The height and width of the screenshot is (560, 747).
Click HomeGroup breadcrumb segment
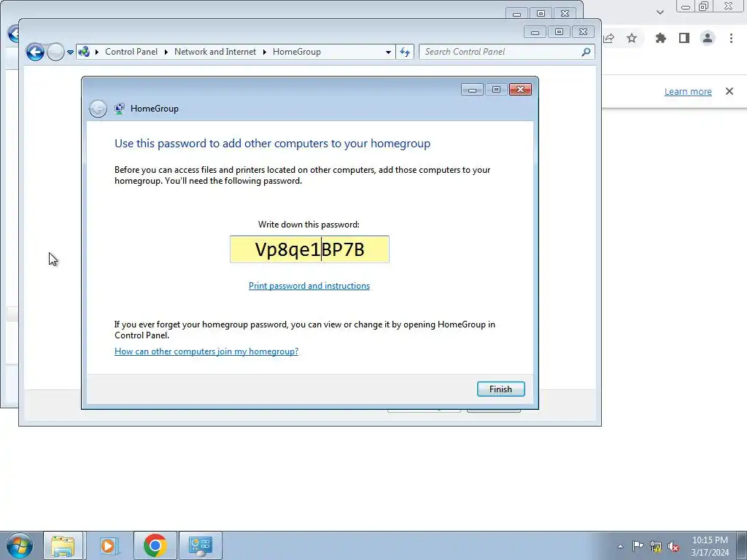(x=297, y=52)
